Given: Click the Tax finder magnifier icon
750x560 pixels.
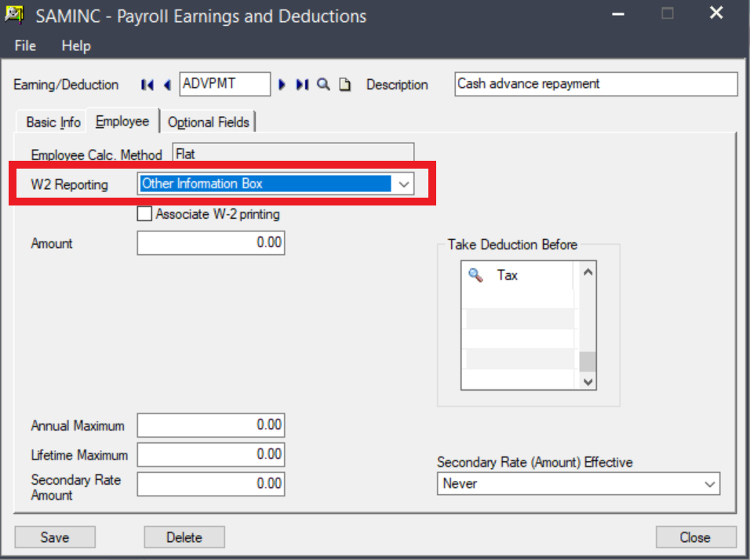Looking at the screenshot, I should pos(475,275).
